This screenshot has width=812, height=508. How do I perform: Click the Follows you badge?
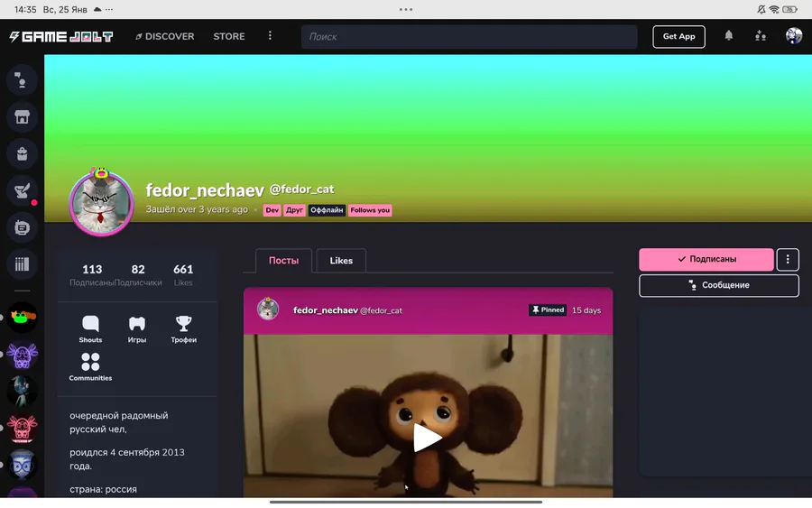[370, 210]
